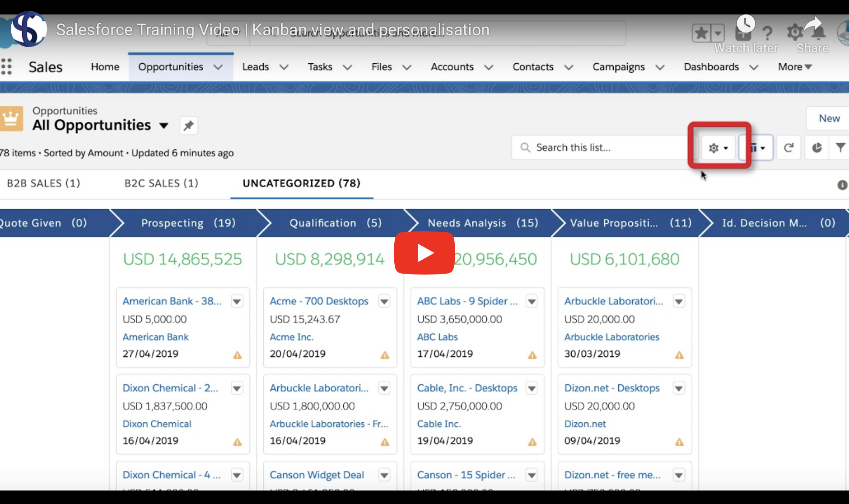Screen dimensions: 849x504
Task: Click the Qualification (5) stage header
Action: (x=336, y=223)
